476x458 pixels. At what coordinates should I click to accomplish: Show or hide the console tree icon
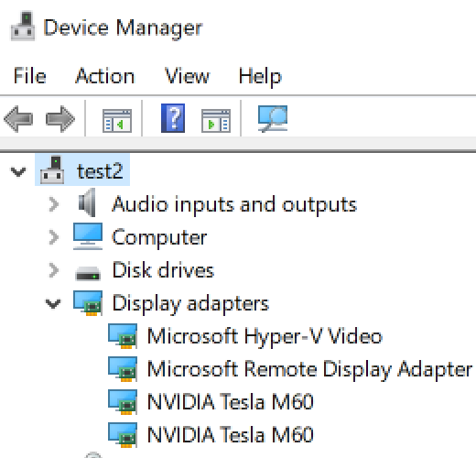coord(117,121)
